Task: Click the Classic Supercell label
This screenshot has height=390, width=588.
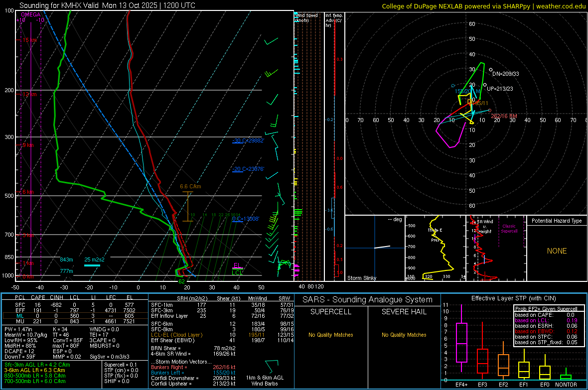Action: pos(509,229)
